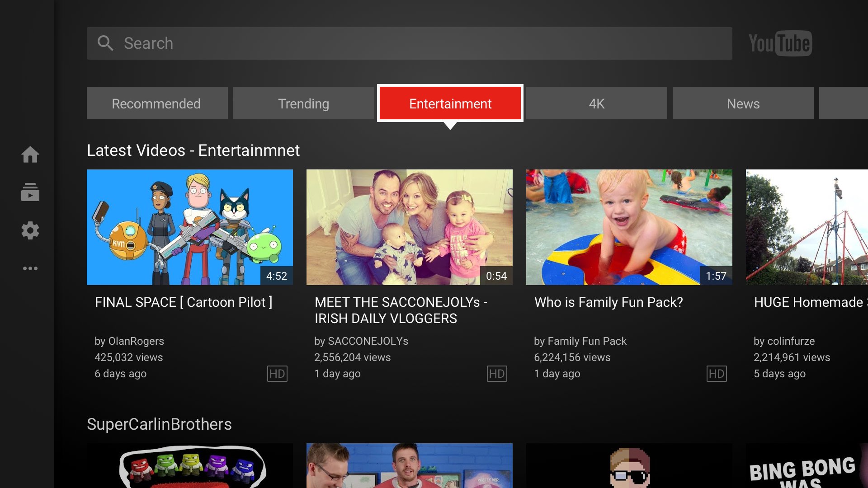Click the Final Space cartoon pilot thumbnail

click(191, 227)
